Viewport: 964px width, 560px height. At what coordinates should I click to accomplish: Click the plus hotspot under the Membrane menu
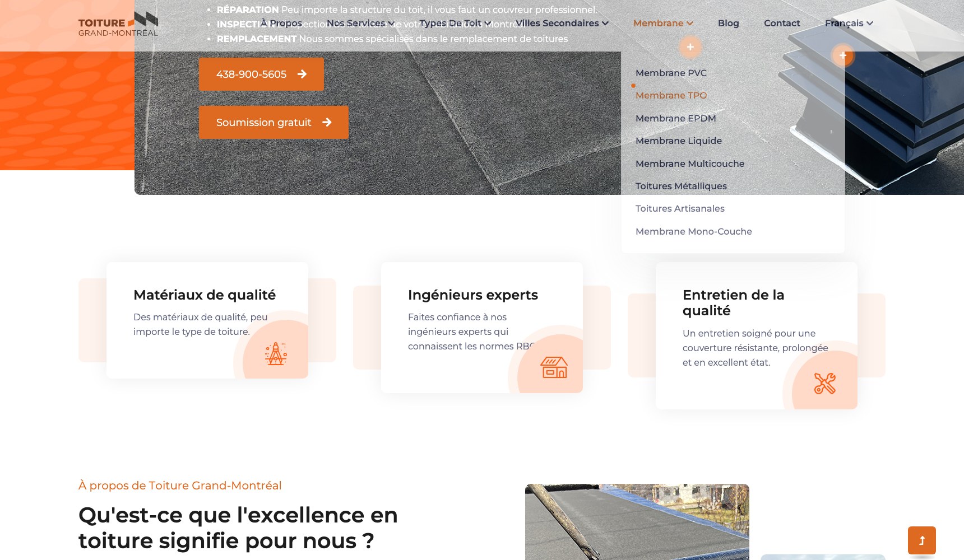pyautogui.click(x=690, y=47)
